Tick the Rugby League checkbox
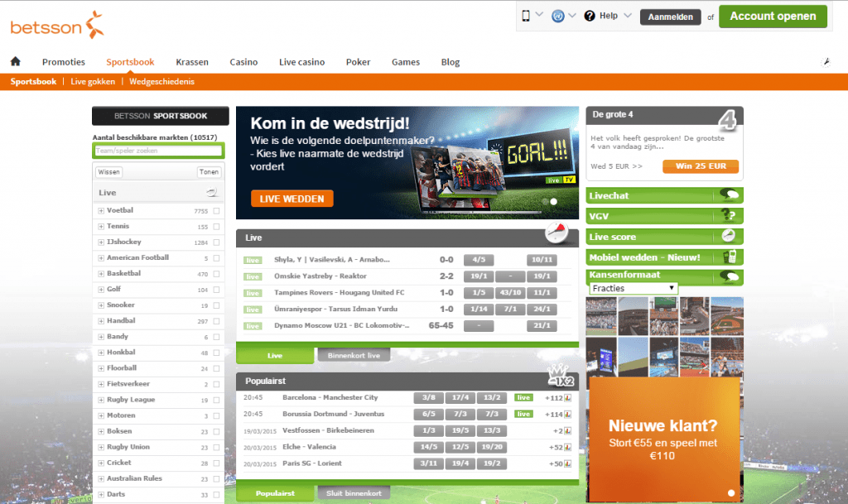The width and height of the screenshot is (848, 504). pyautogui.click(x=216, y=400)
